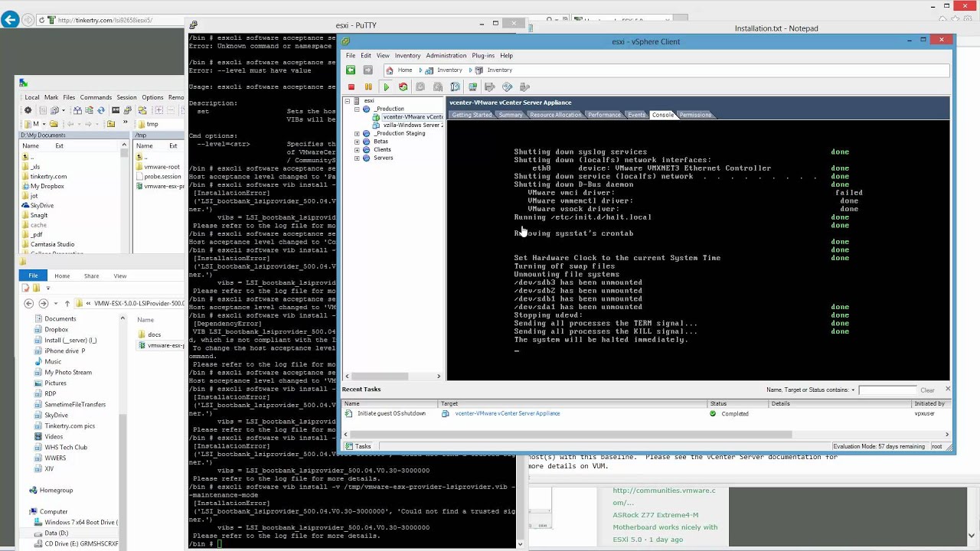Click the Connect USB device toolbar icon
Screen dimensions: 980x551
pos(524,87)
